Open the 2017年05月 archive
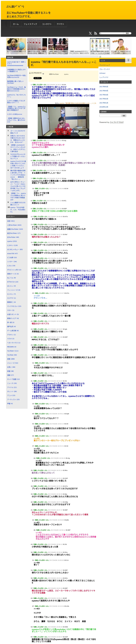The image size is (136, 644). (x=104, y=87)
